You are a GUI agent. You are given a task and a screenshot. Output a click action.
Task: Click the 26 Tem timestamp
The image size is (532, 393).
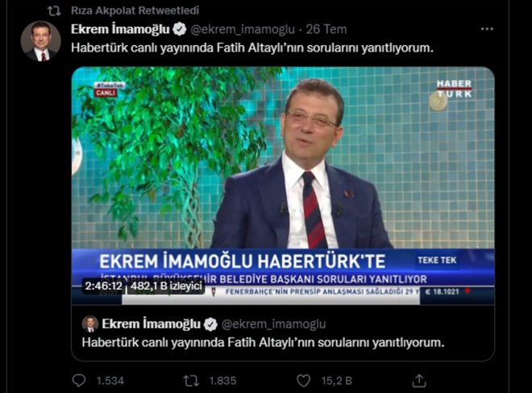326,30
